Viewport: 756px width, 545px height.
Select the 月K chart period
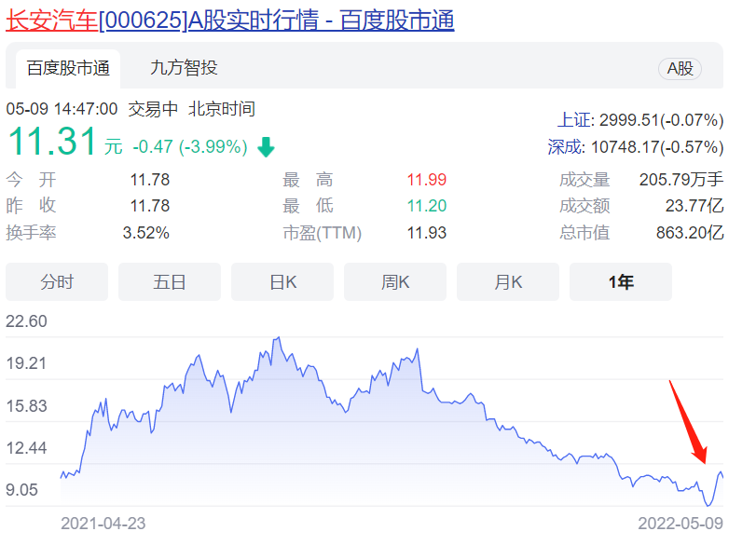pos(508,282)
